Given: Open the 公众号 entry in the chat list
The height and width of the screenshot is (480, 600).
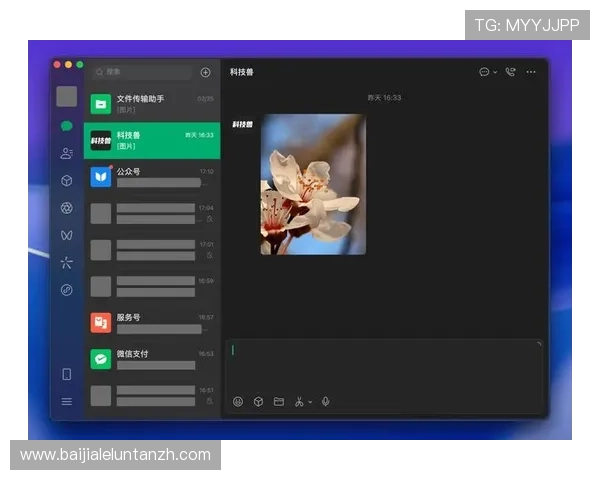Looking at the screenshot, I should point(152,177).
